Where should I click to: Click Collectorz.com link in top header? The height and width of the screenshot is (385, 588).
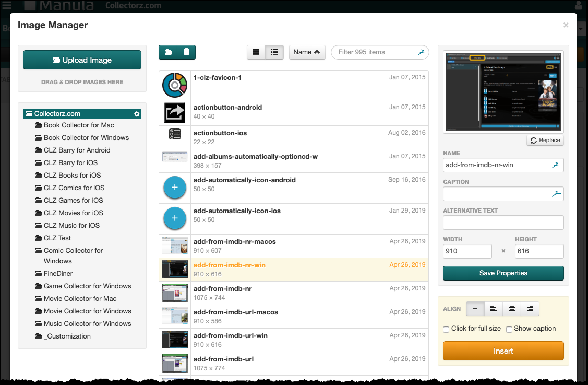(x=133, y=5)
